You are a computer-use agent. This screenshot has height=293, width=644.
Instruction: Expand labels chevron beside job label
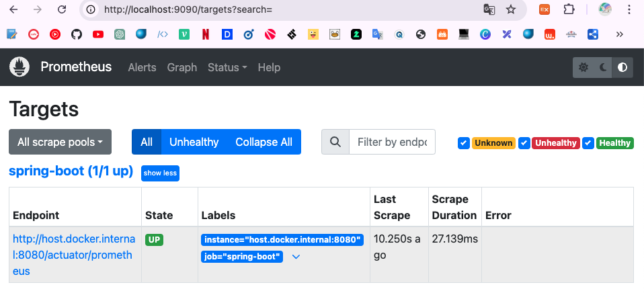295,257
